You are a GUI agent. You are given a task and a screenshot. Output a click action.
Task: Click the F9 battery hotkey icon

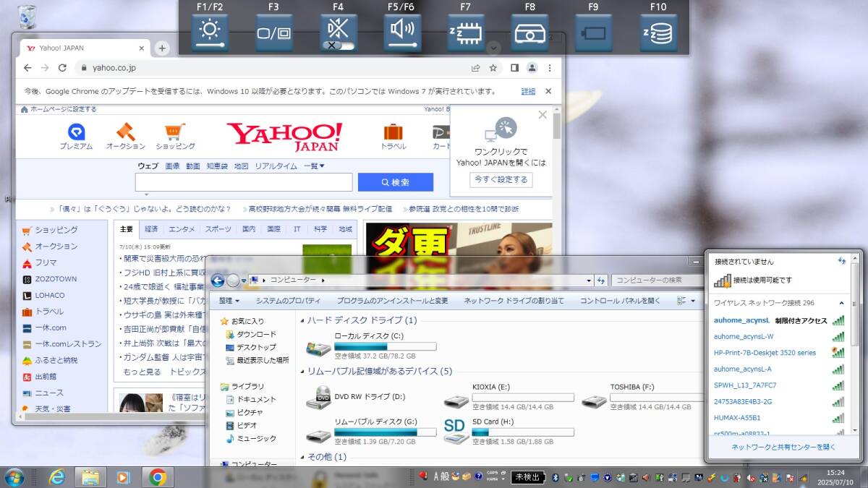(x=593, y=33)
